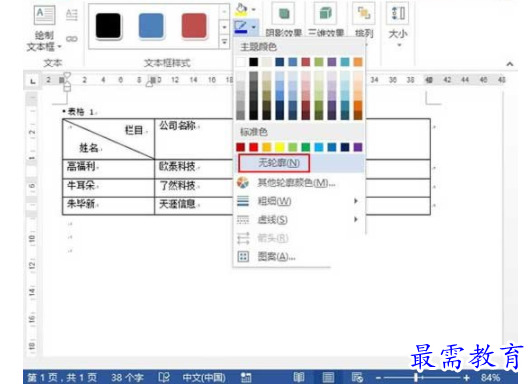532x388 pixels.
Task: Expand the 虚线(S) submenu arrow
Action: pos(356,219)
